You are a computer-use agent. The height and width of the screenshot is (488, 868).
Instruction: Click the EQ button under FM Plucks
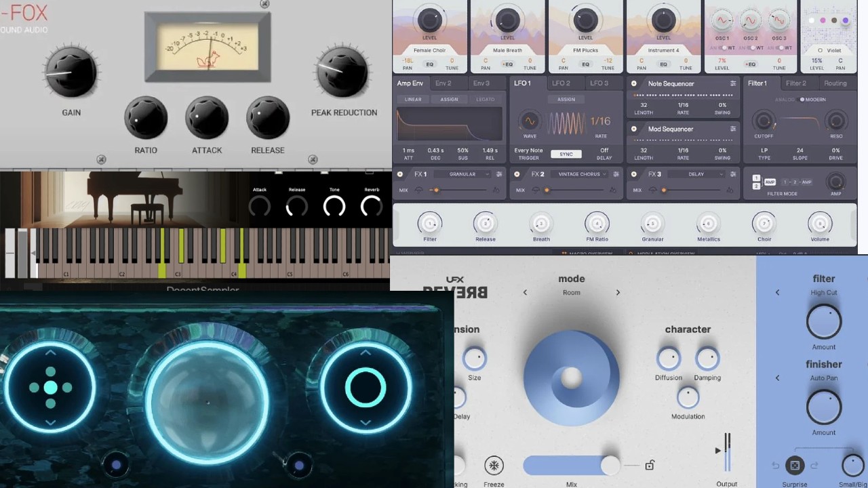click(x=585, y=64)
